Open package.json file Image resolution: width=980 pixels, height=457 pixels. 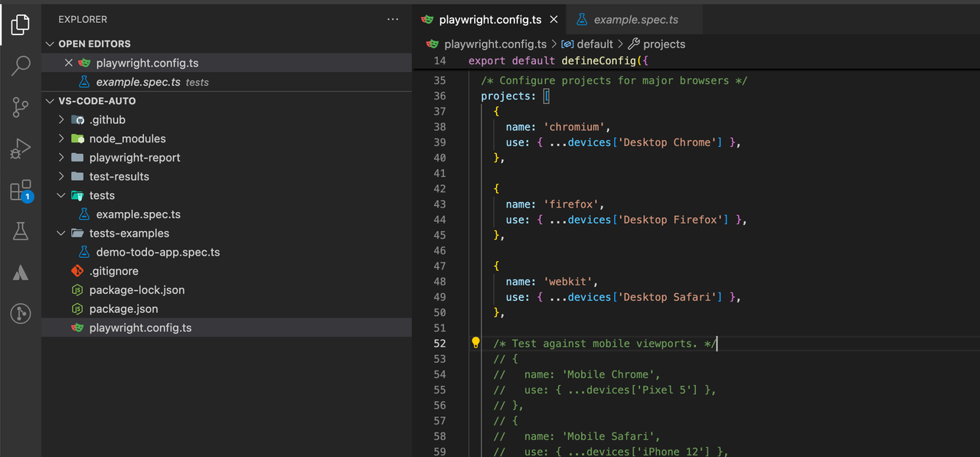(x=227, y=309)
